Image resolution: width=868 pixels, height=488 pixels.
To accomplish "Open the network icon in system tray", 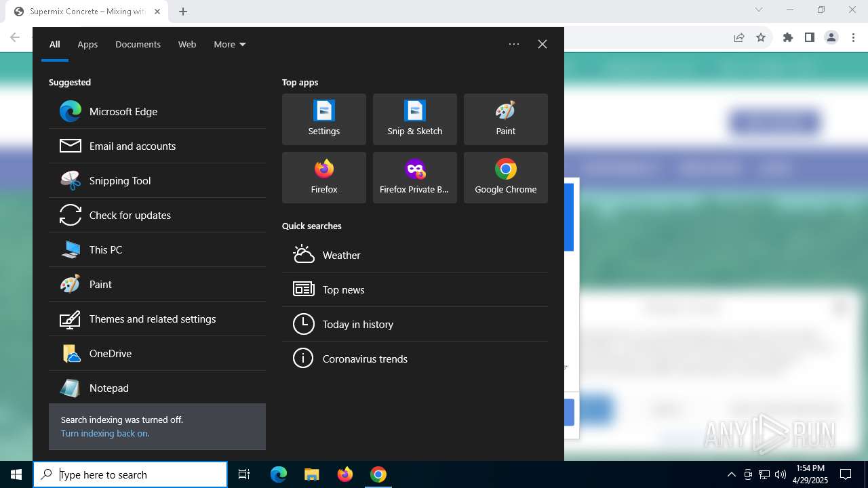I will click(764, 474).
